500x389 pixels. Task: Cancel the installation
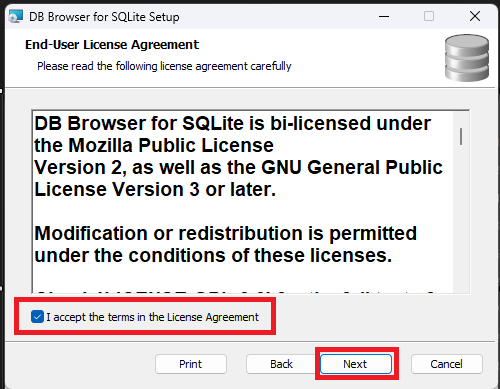[447, 364]
